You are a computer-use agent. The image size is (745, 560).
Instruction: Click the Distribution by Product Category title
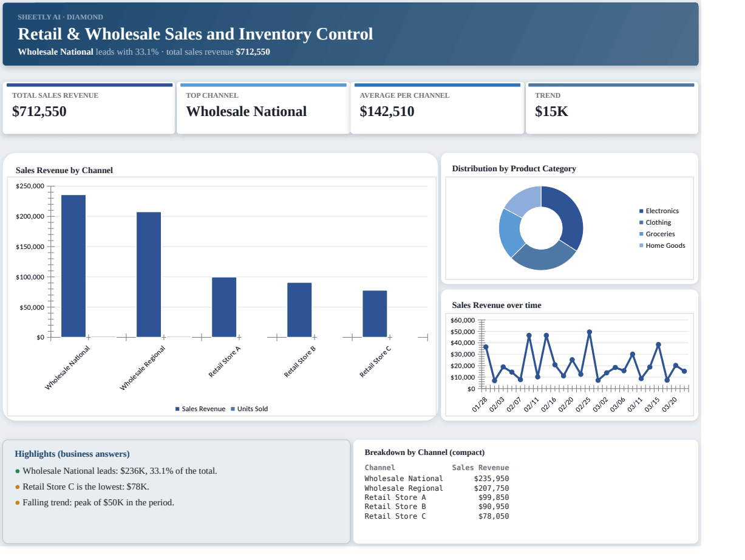point(514,168)
